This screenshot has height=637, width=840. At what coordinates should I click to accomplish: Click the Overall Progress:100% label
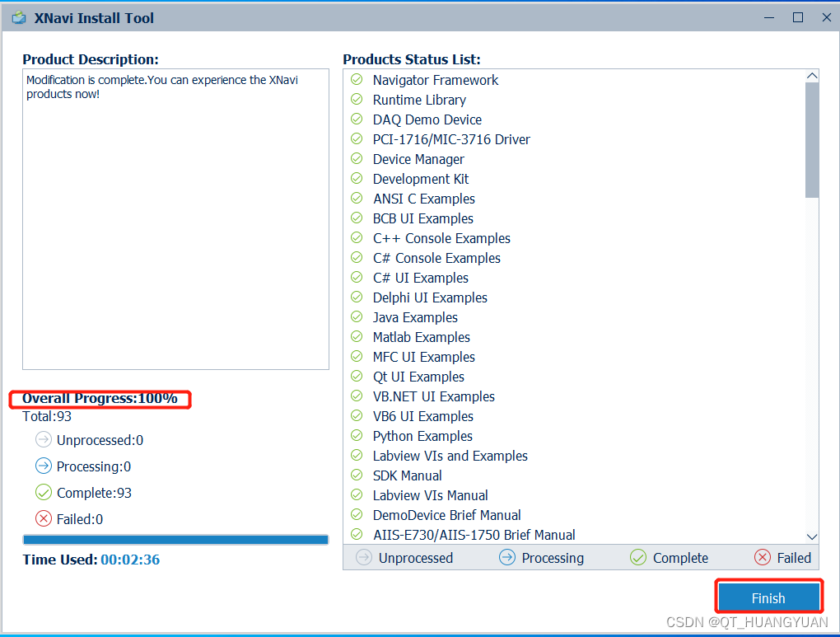click(x=100, y=398)
